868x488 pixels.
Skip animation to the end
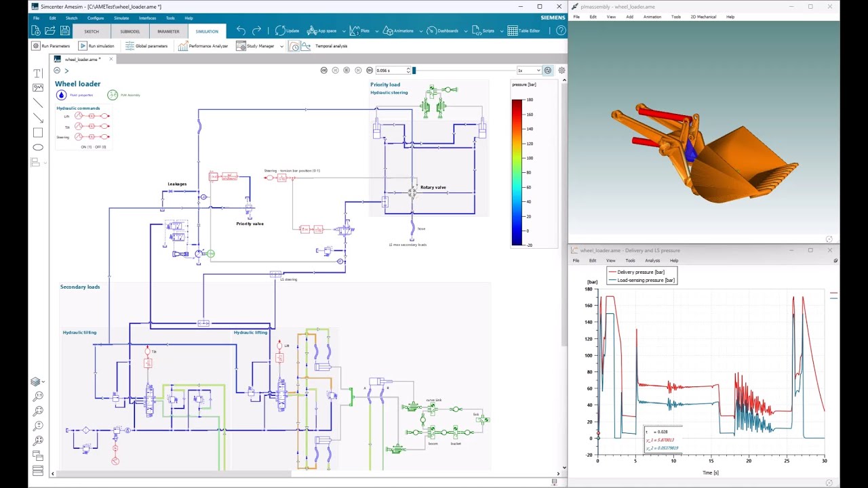click(370, 70)
